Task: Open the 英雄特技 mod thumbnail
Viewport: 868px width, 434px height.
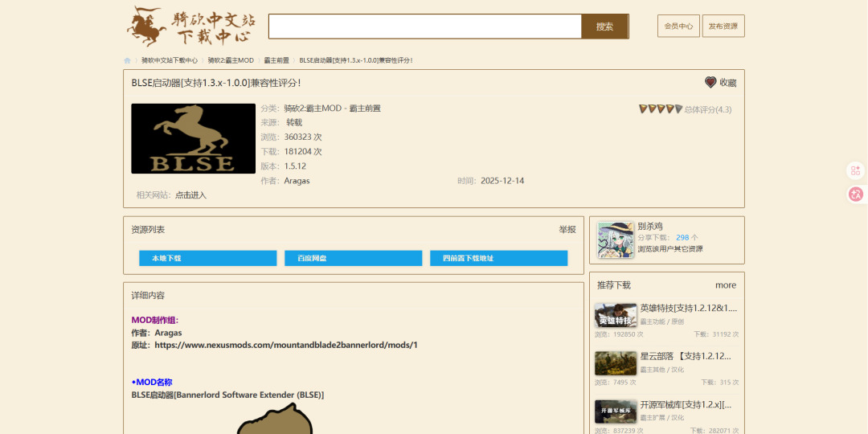Action: 616,316
